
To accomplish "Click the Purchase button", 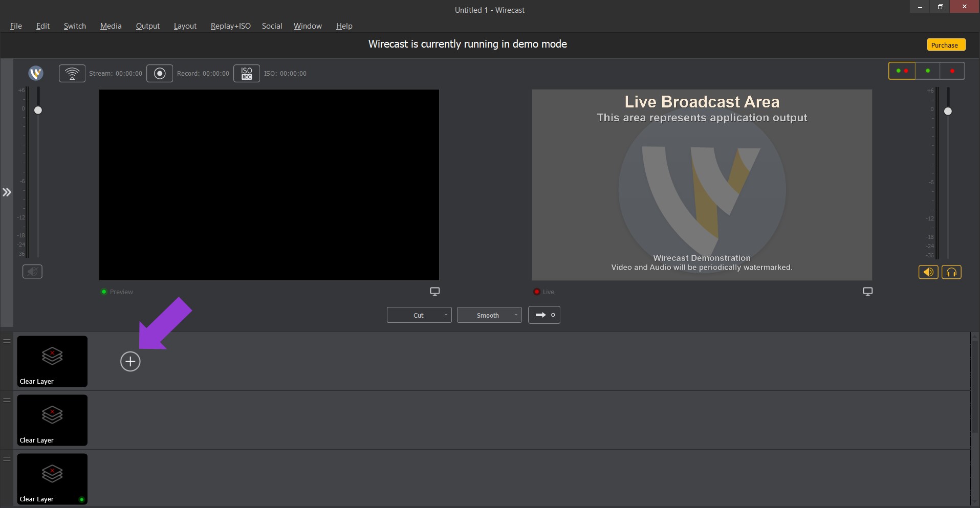I will tap(946, 45).
